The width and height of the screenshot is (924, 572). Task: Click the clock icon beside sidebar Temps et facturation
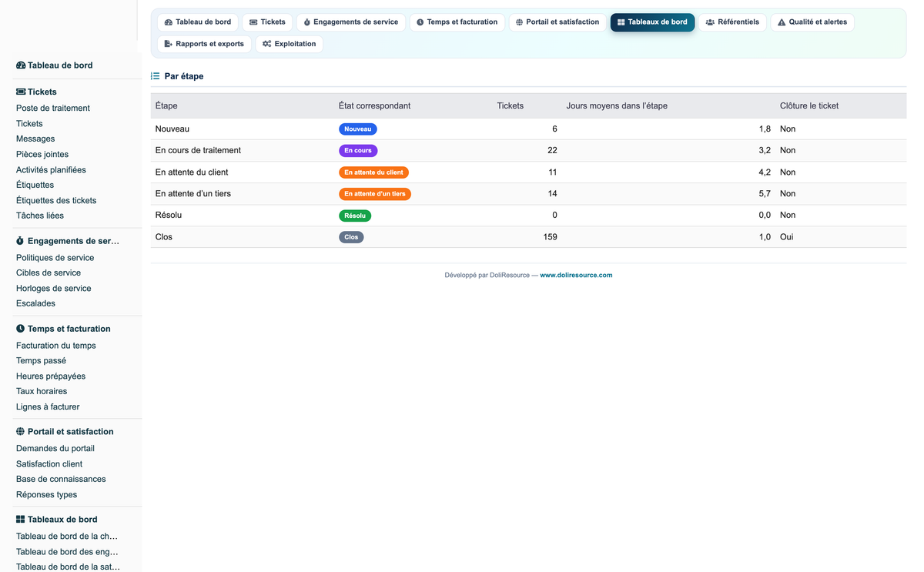tap(21, 329)
